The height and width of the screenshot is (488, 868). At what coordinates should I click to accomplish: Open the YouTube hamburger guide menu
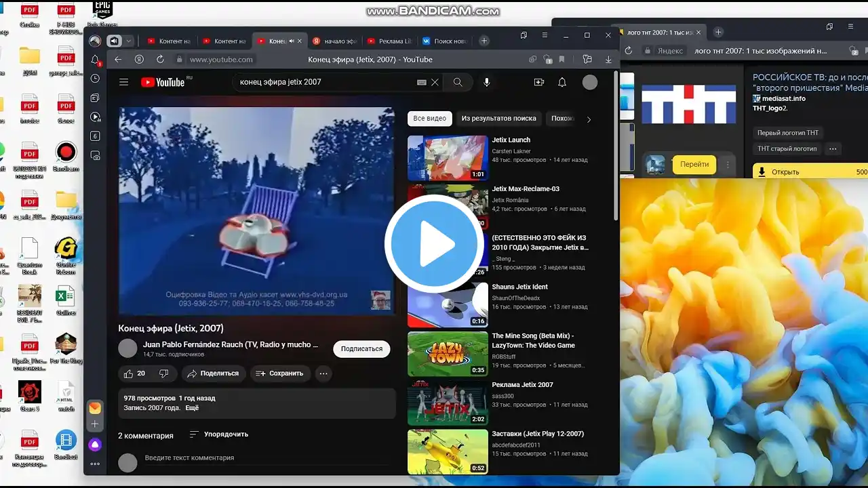click(x=123, y=82)
